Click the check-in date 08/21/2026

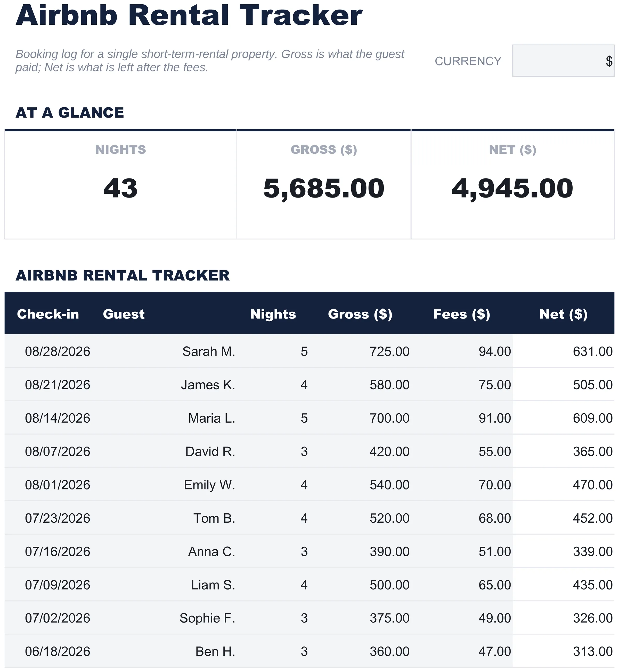click(58, 385)
